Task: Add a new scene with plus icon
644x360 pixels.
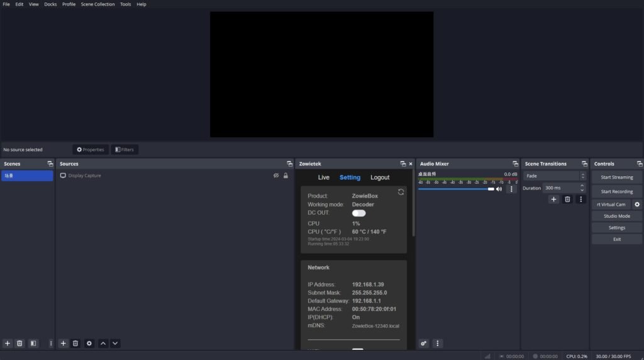Action: click(x=8, y=343)
